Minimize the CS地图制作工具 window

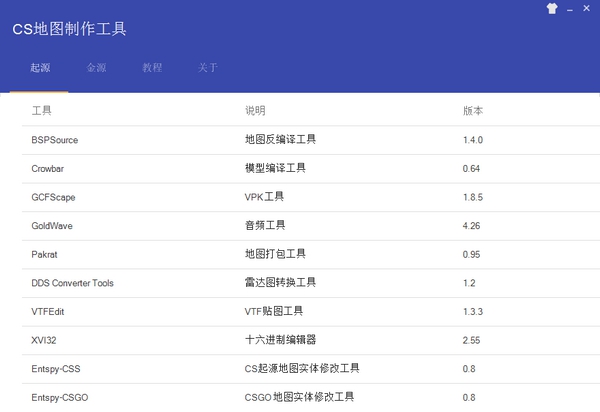570,9
